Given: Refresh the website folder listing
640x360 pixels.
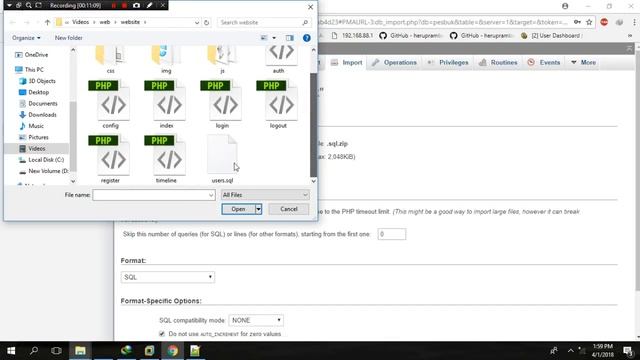Looking at the screenshot, I should 207,22.
